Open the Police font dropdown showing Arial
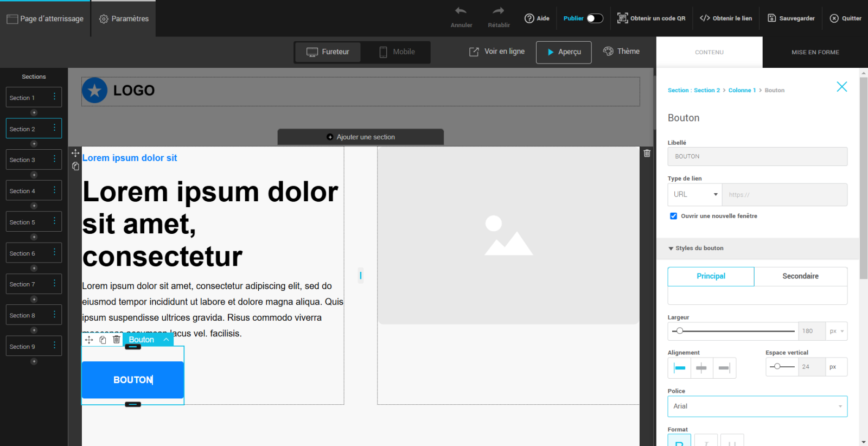 point(757,406)
